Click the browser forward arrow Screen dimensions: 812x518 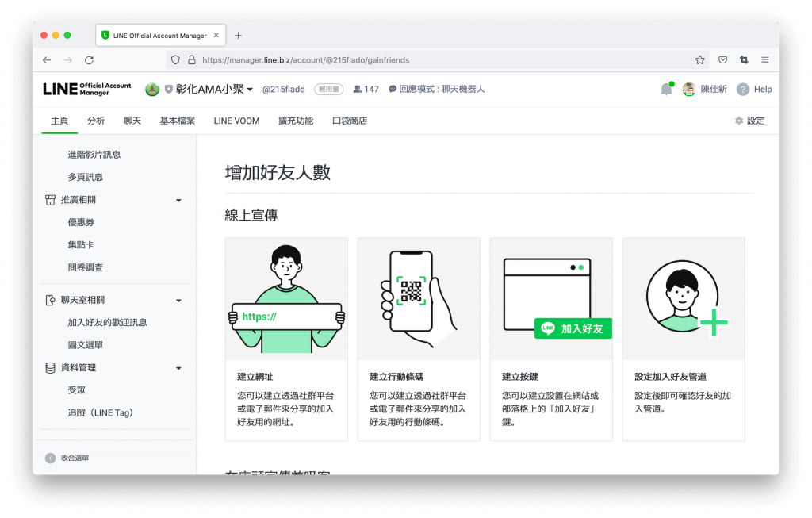click(68, 60)
